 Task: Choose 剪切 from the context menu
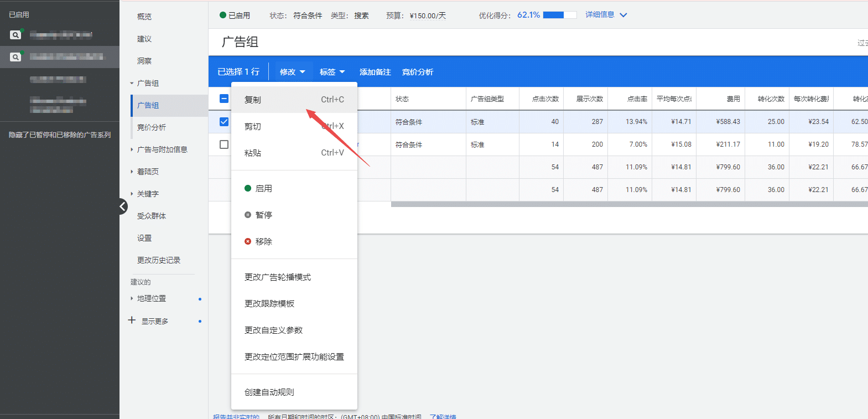click(294, 126)
